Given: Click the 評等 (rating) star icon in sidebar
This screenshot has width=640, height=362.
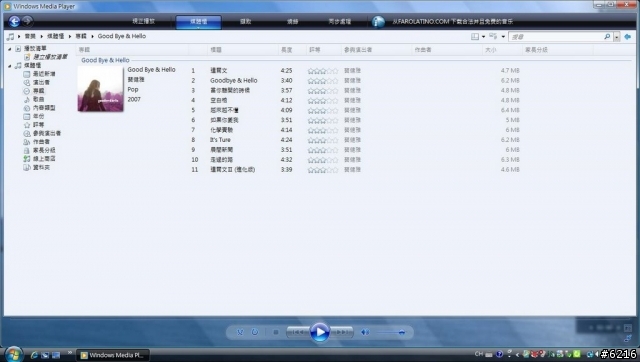Looking at the screenshot, I should (x=27, y=125).
